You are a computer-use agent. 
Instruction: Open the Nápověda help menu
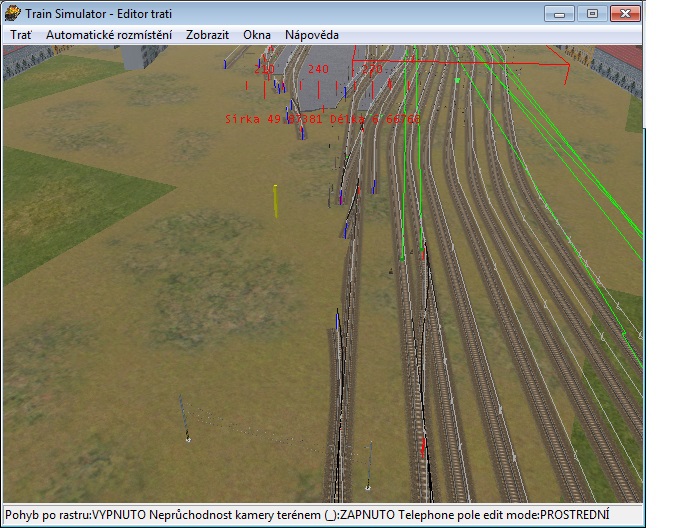point(311,34)
